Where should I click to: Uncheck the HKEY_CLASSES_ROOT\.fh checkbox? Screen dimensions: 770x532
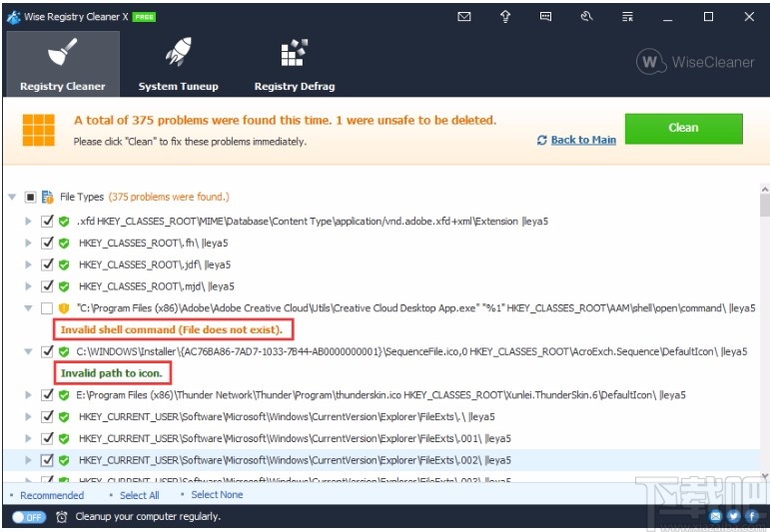pos(47,243)
